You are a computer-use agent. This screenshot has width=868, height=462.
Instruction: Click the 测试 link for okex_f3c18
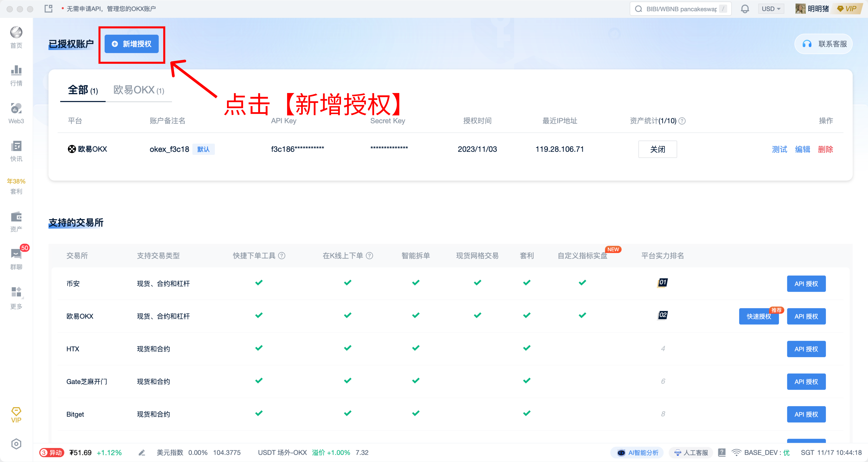click(x=779, y=149)
